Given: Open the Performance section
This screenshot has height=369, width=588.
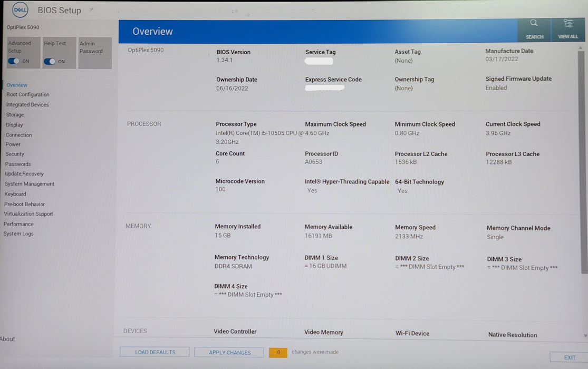Looking at the screenshot, I should click(18, 224).
